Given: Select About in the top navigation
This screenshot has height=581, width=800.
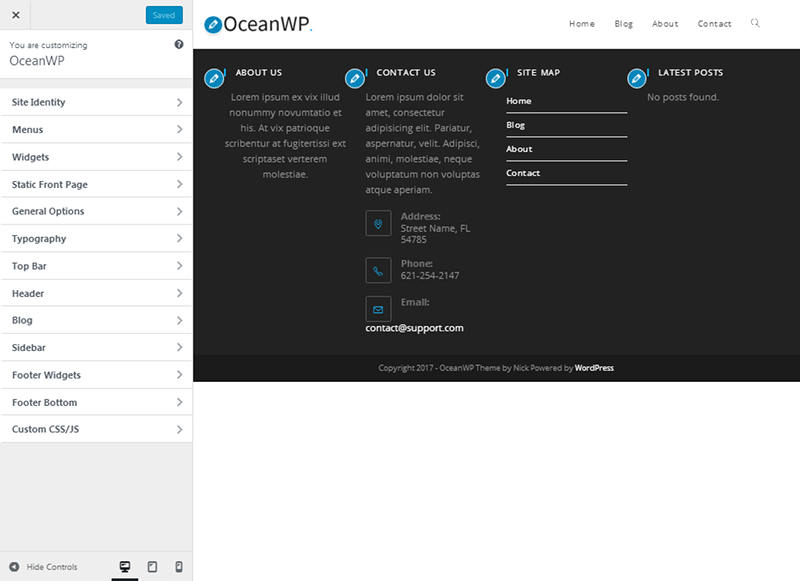Looking at the screenshot, I should pos(665,24).
